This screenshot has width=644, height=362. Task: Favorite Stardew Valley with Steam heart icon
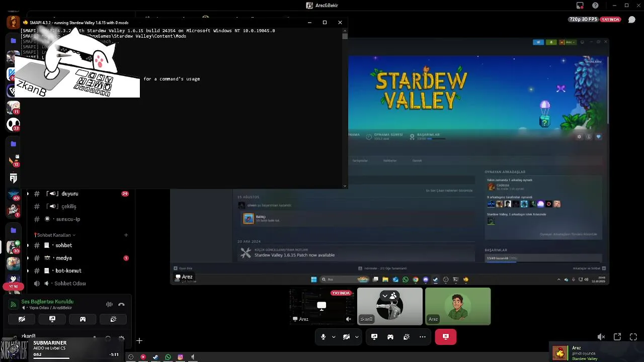click(x=598, y=137)
